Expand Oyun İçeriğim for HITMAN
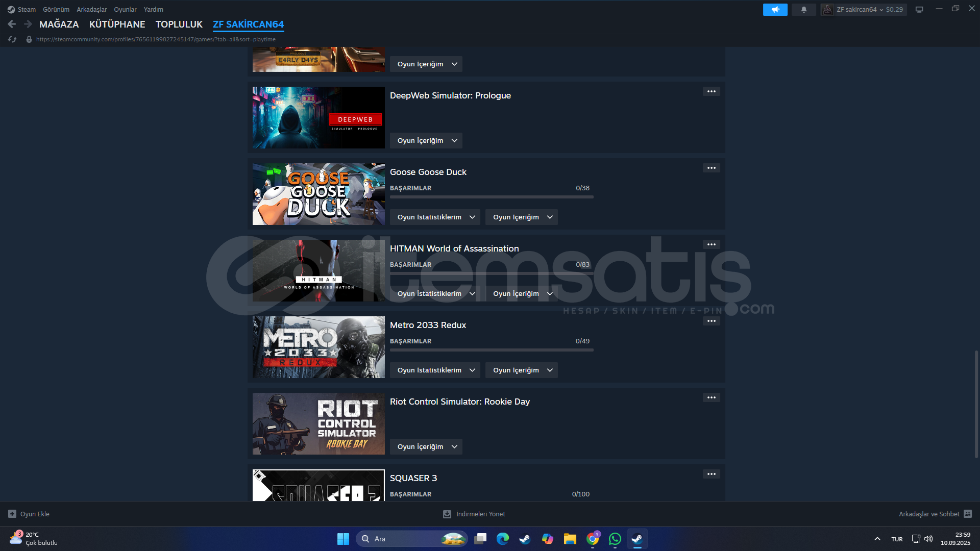Screen dimensions: 980x551 (x=522, y=293)
